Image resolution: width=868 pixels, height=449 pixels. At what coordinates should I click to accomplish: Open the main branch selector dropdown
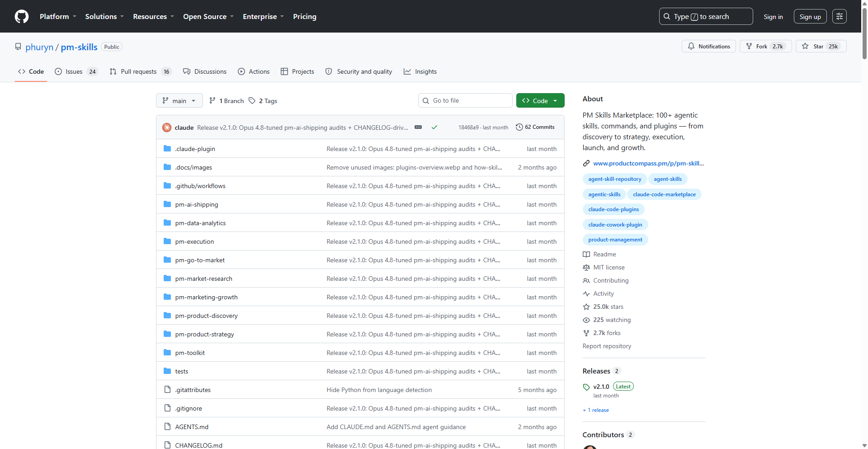(179, 101)
